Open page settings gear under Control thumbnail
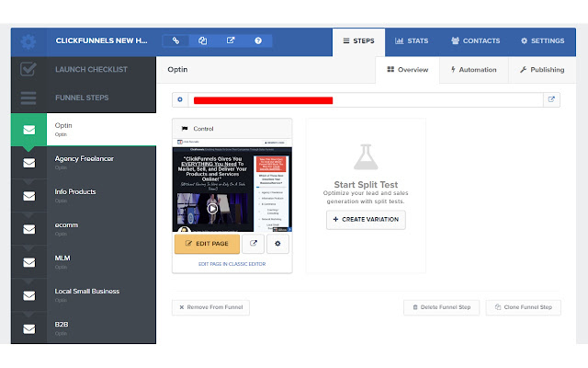This screenshot has width=588, height=368. 277,243
